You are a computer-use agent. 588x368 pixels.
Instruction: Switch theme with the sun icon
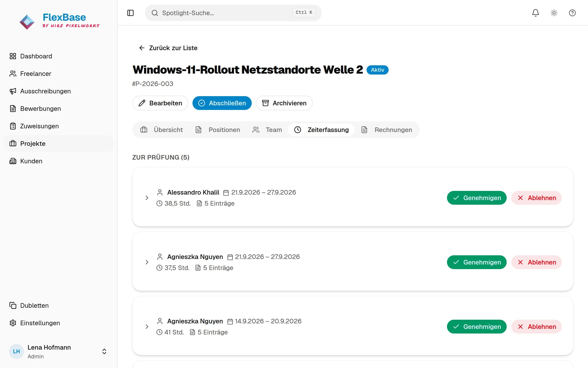pyautogui.click(x=554, y=13)
